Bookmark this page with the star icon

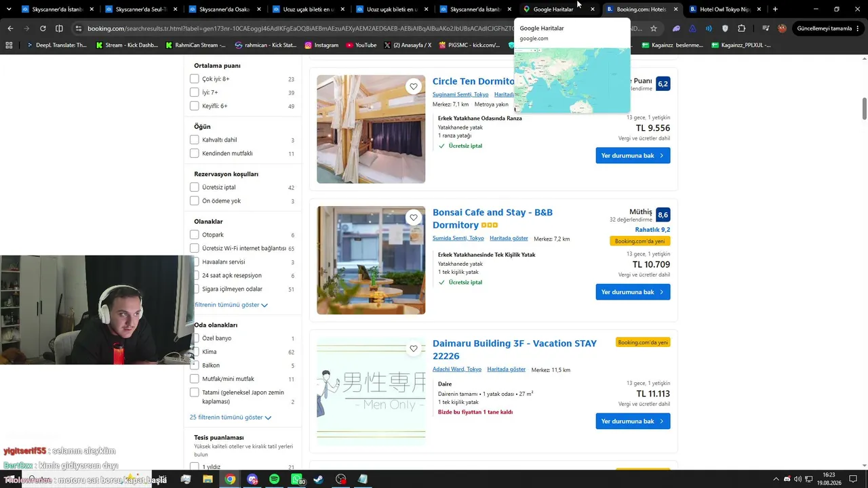coord(654,28)
